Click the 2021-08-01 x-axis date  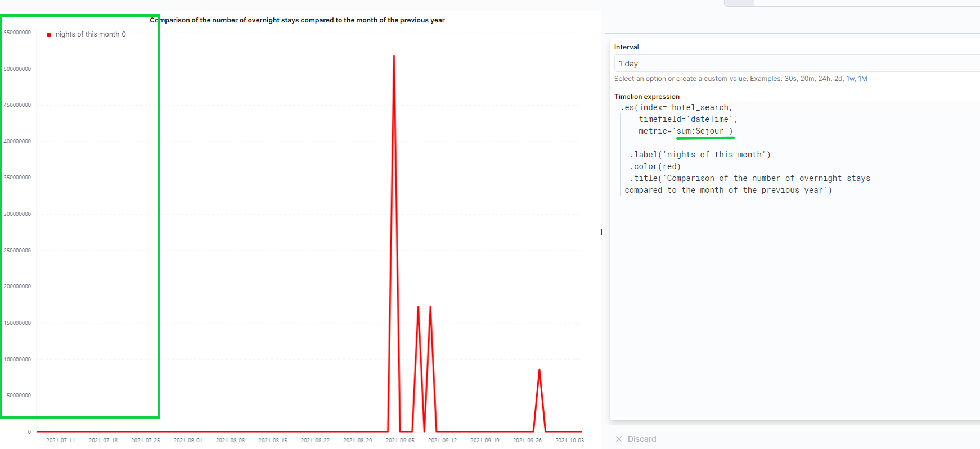188,441
